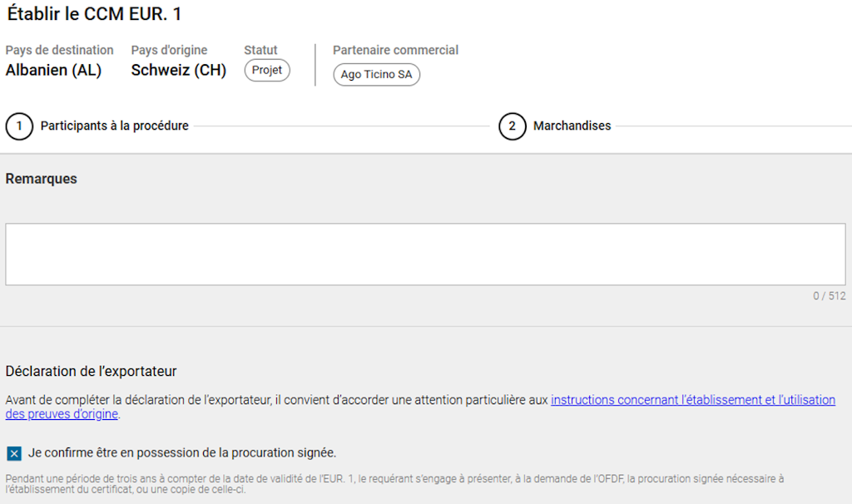
Task: Click the Remarques section heading
Action: click(42, 179)
